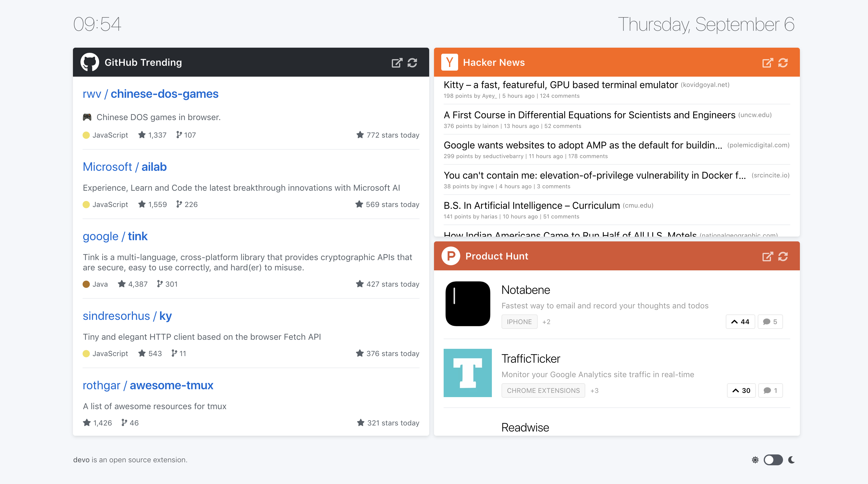Open Notabene comments button
The image size is (868, 484).
[x=770, y=322]
